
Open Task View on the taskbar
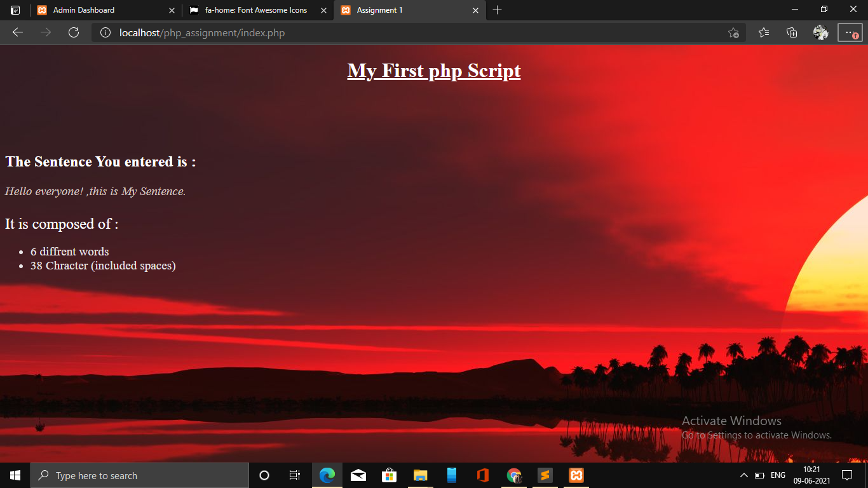(x=294, y=475)
